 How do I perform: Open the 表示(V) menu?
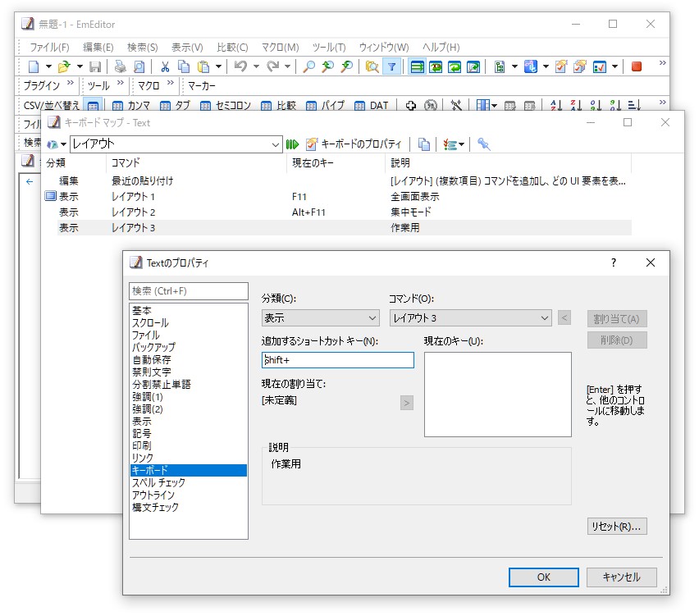187,48
